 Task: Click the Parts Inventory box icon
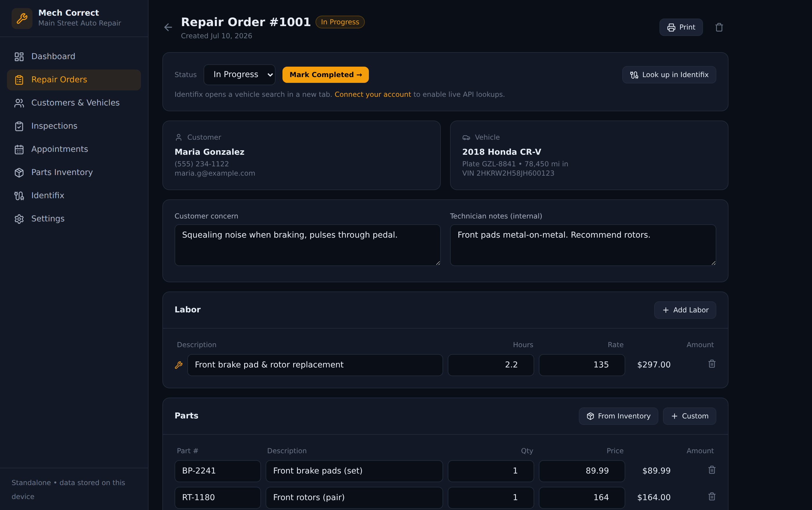point(19,172)
